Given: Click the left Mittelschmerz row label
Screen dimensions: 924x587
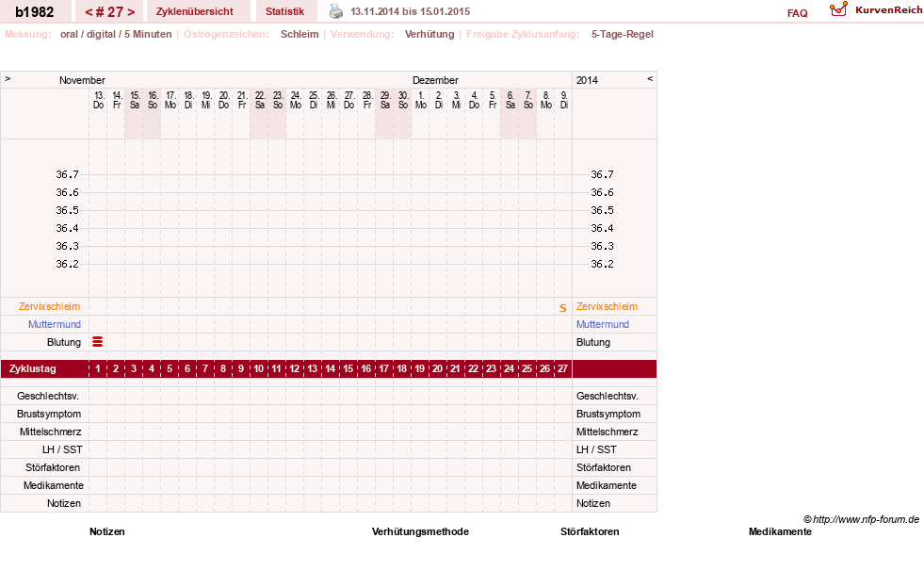Looking at the screenshot, I should point(50,432).
